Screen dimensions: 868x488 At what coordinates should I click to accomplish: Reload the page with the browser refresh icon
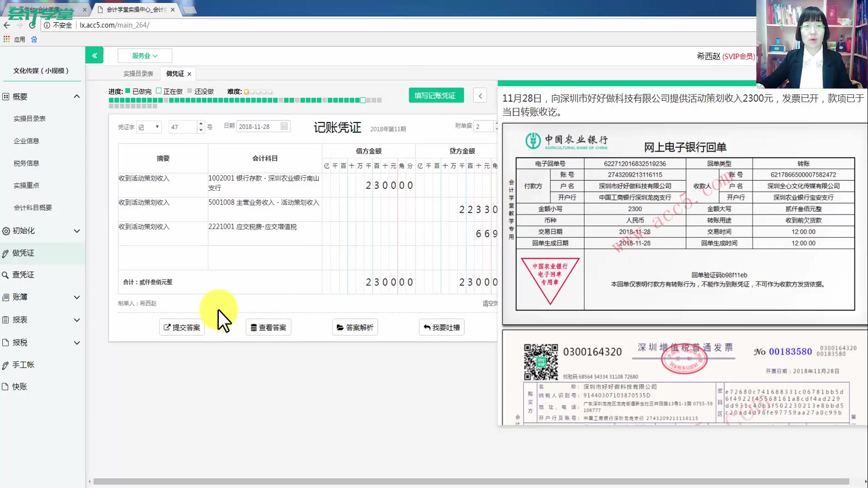coord(32,25)
